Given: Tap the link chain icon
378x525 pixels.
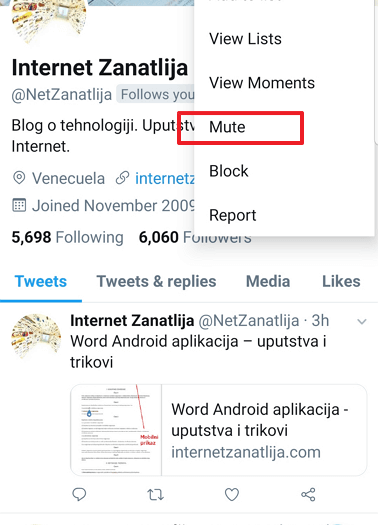Looking at the screenshot, I should (122, 178).
